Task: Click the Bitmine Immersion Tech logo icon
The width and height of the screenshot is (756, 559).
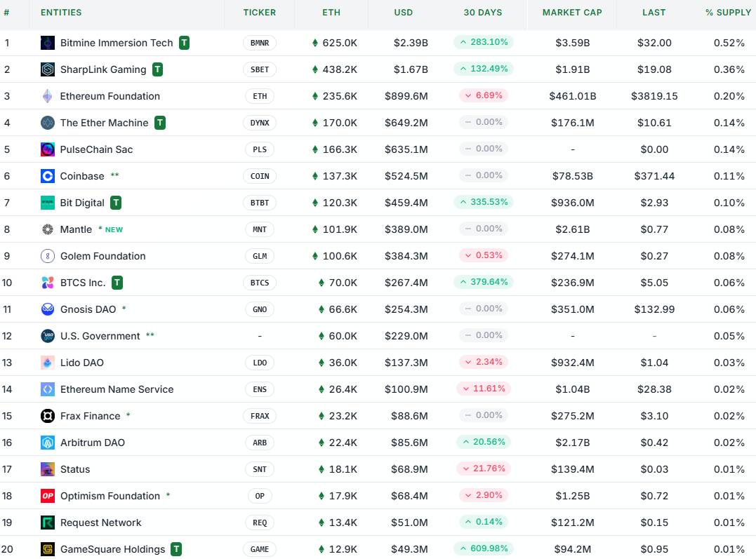Action: point(47,43)
